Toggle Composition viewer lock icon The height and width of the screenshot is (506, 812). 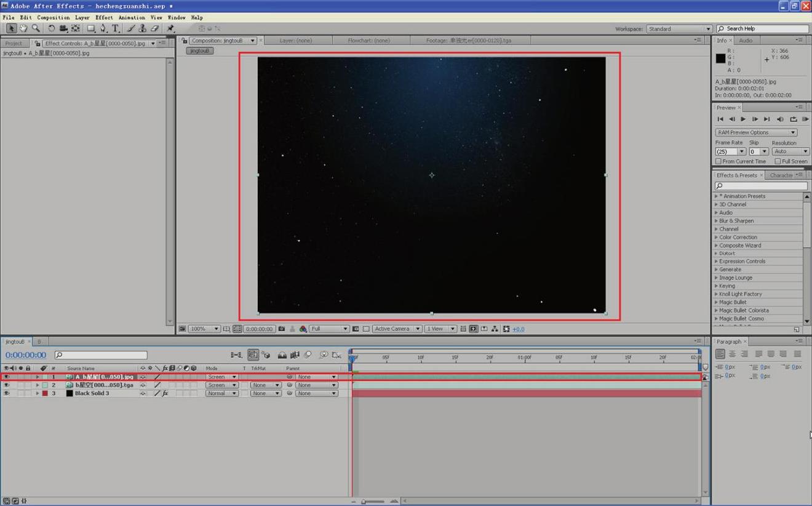(184, 41)
